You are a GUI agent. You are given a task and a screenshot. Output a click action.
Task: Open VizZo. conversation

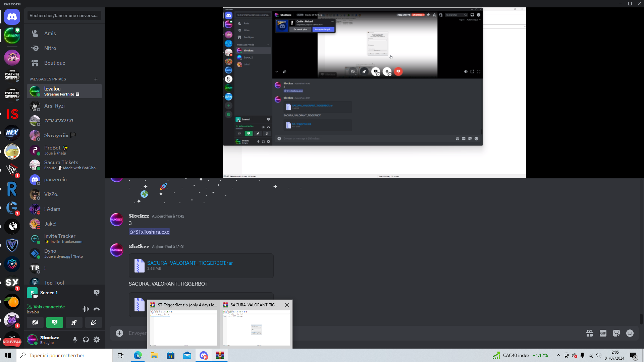pyautogui.click(x=64, y=194)
